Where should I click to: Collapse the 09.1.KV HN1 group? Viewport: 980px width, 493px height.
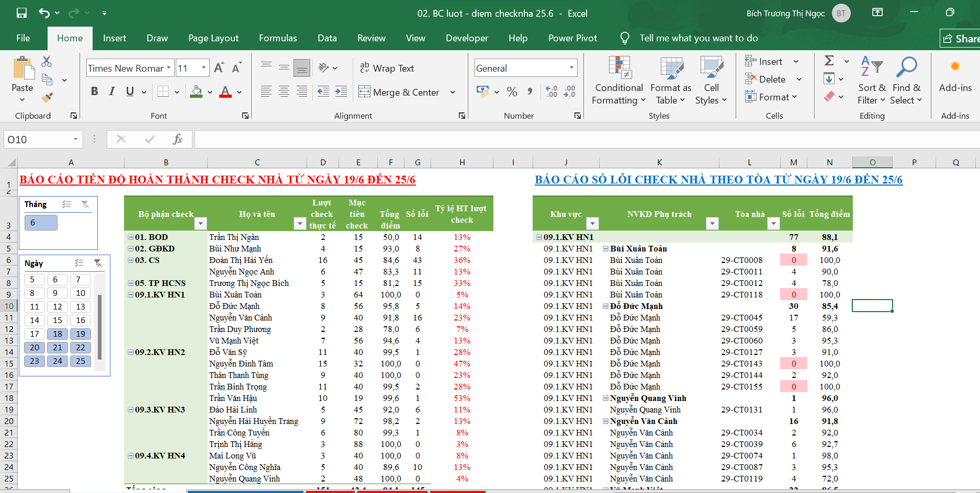(x=130, y=294)
